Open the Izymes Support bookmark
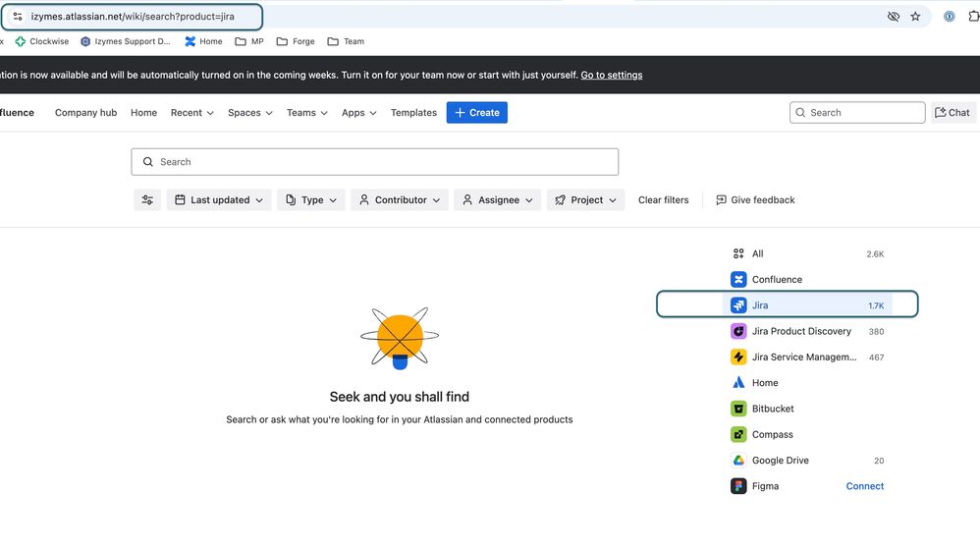Screen dimensions: 980x550 (126, 41)
